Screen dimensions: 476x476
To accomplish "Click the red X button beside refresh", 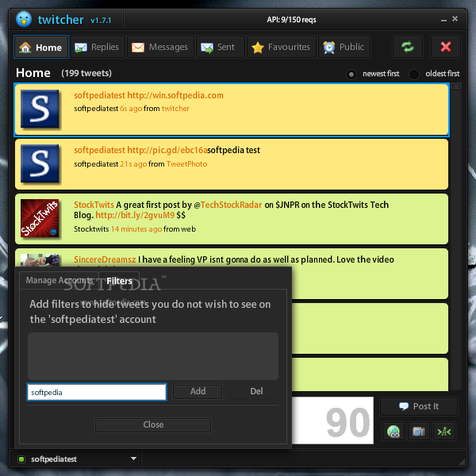I will click(x=446, y=47).
